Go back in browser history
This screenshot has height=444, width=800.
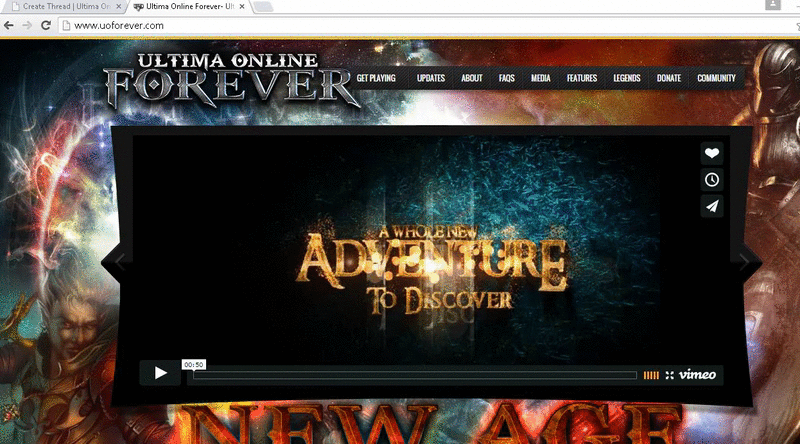[9, 25]
